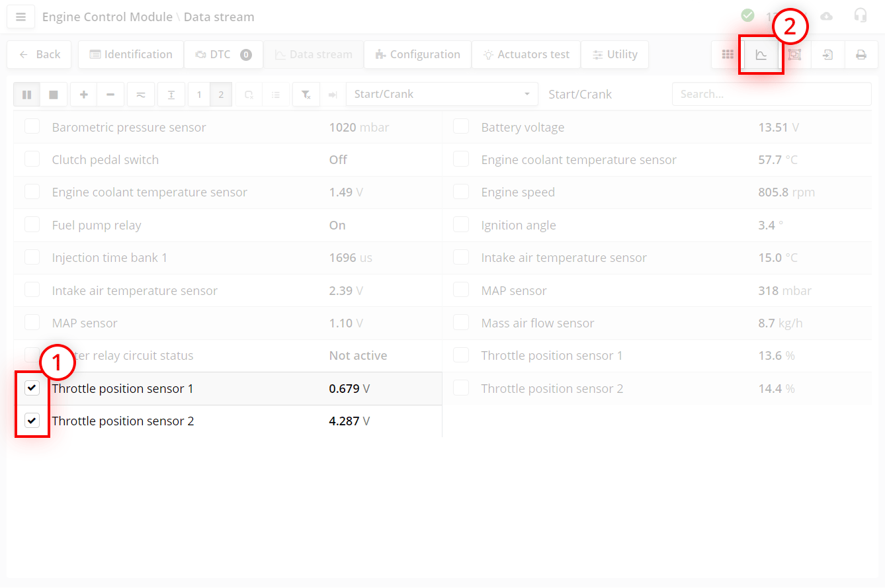Screen dimensions: 885x588
Task: Click the Back button
Action: coord(38,54)
